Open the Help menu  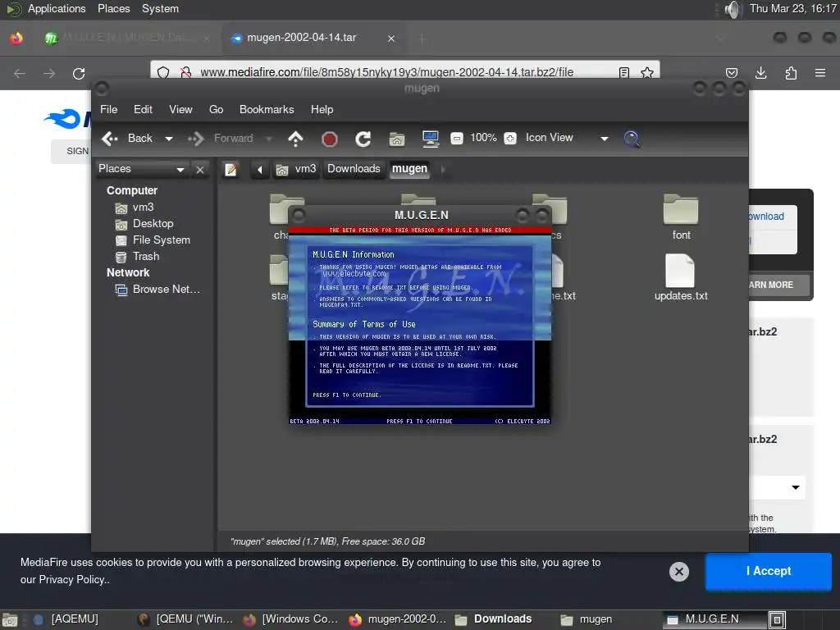tap(322, 109)
